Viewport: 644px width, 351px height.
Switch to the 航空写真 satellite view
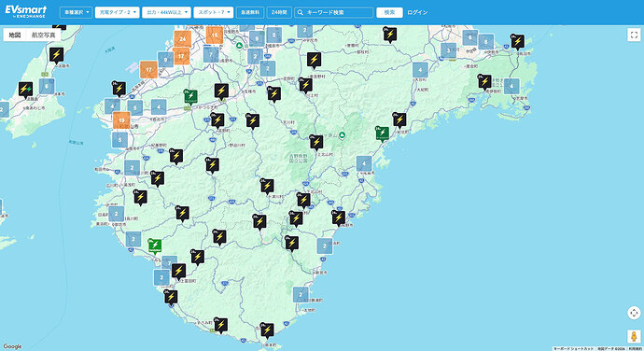coord(43,35)
